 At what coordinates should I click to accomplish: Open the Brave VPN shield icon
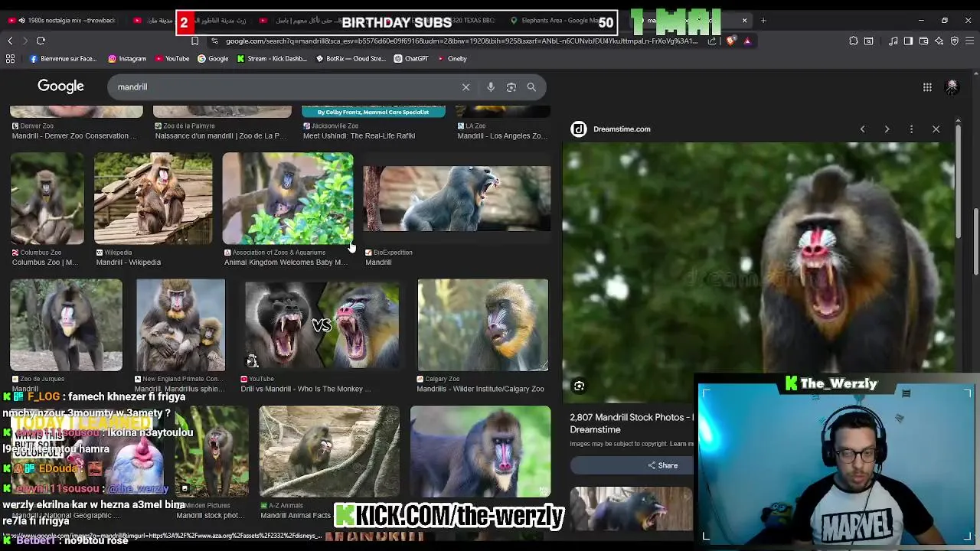point(954,41)
